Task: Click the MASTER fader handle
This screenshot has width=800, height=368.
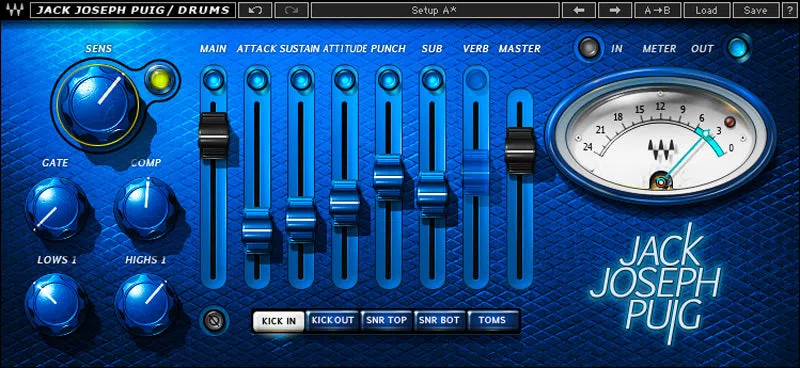Action: click(520, 151)
